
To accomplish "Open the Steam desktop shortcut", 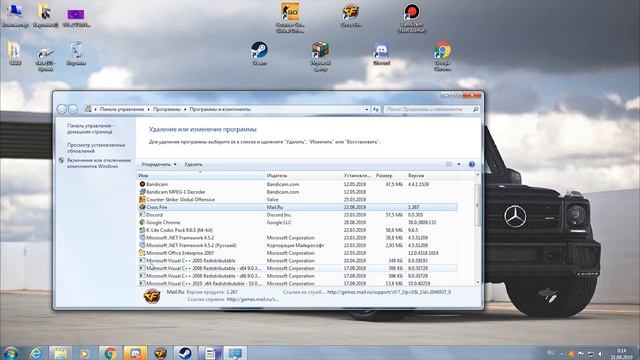I will point(259,53).
